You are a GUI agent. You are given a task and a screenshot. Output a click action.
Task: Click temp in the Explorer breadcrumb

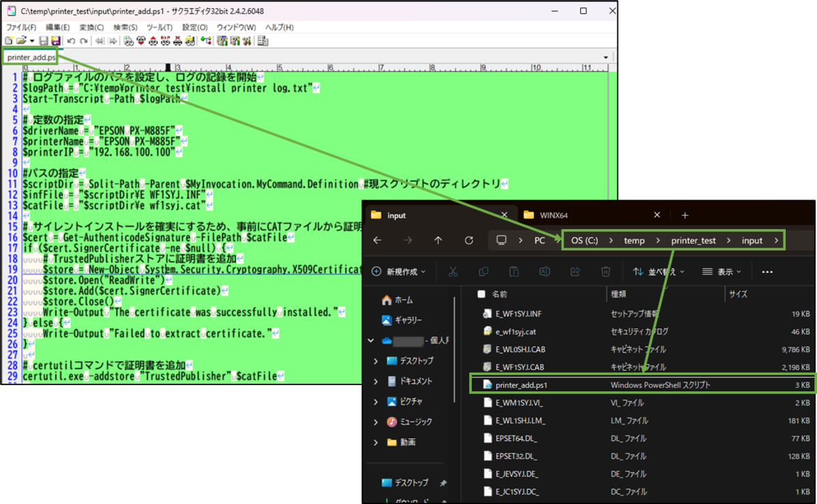tap(634, 240)
